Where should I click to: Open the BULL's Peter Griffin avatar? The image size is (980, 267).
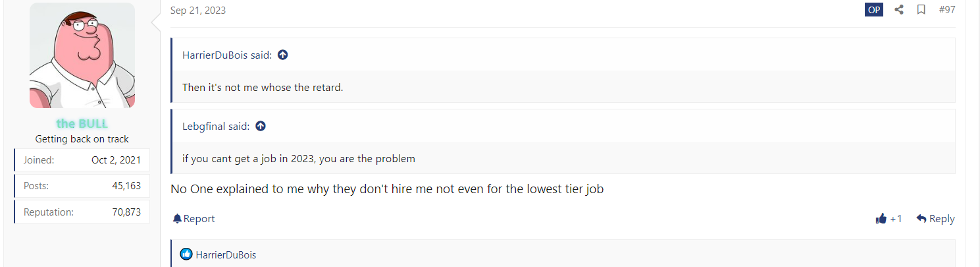(82, 55)
